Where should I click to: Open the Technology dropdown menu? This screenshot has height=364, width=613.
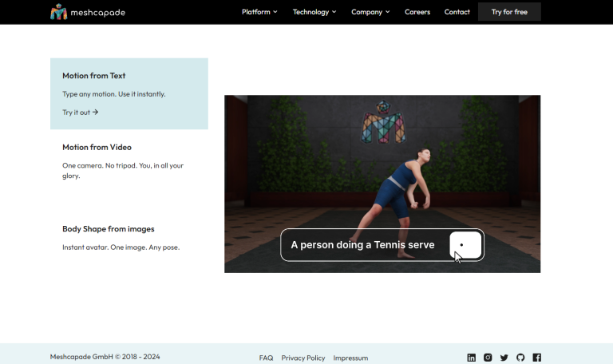(x=314, y=12)
